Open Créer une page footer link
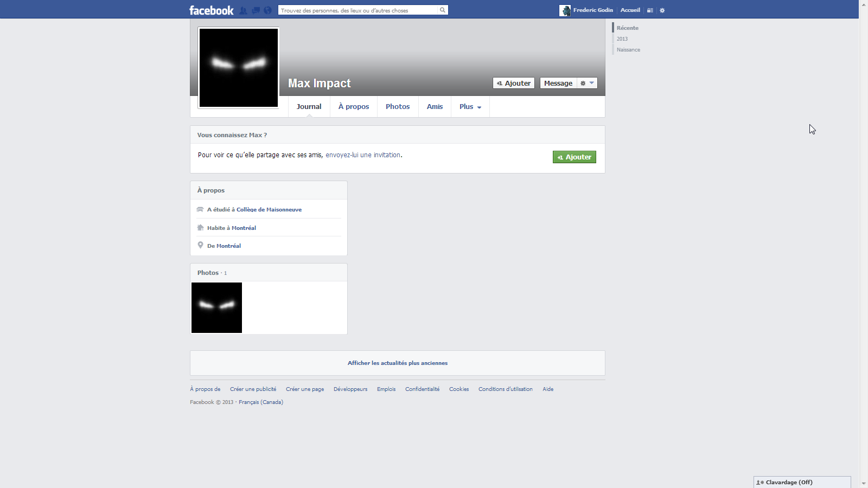This screenshot has width=868, height=488. click(305, 389)
